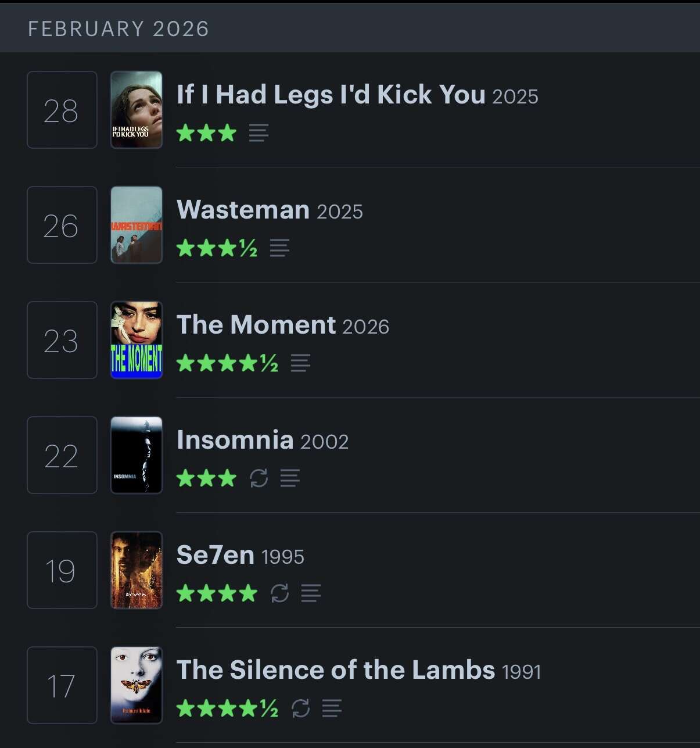Select the day 28 diary date box

(62, 110)
